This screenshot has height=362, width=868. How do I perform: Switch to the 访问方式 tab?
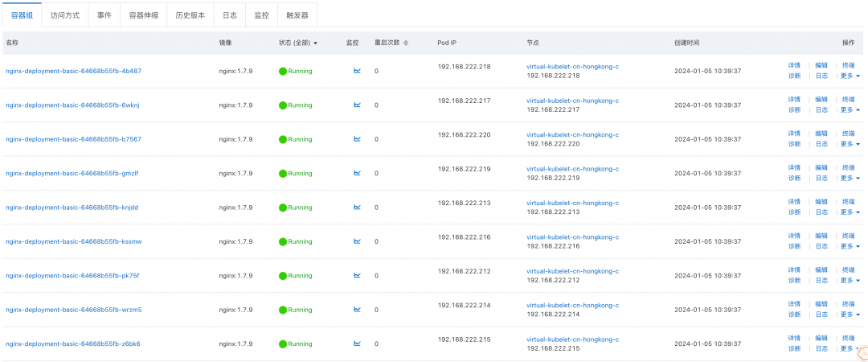coord(65,15)
